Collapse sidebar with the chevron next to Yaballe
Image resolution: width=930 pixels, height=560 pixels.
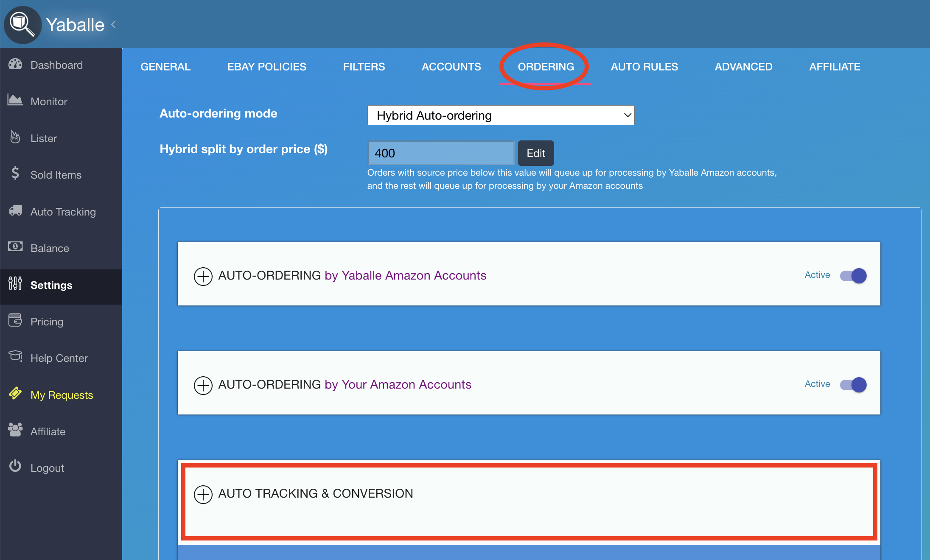(113, 25)
